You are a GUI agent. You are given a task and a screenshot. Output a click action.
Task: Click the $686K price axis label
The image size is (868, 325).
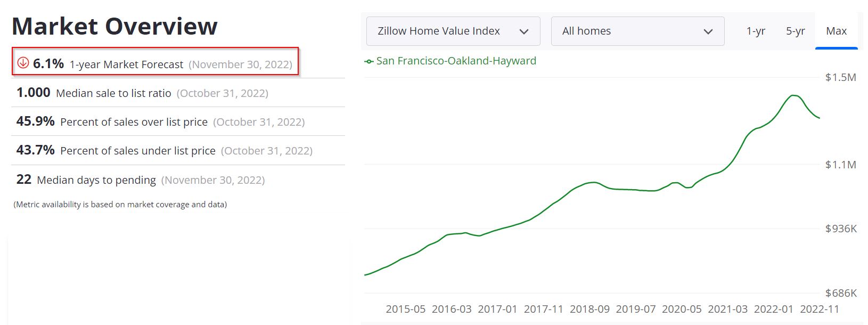[x=840, y=292]
